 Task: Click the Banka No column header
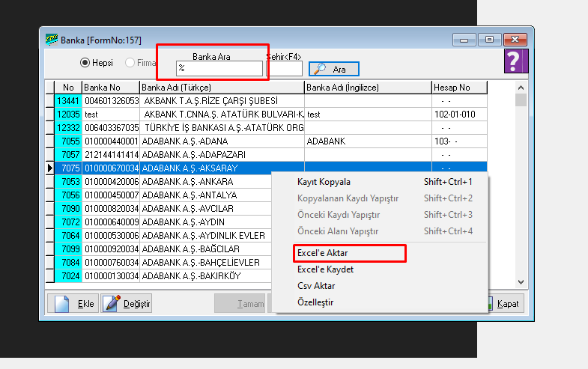[x=111, y=88]
